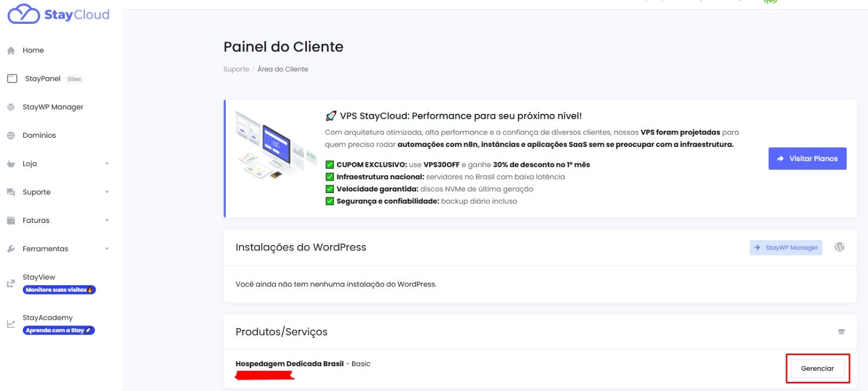
Task: Click the StayCloud logo
Action: pos(59,14)
